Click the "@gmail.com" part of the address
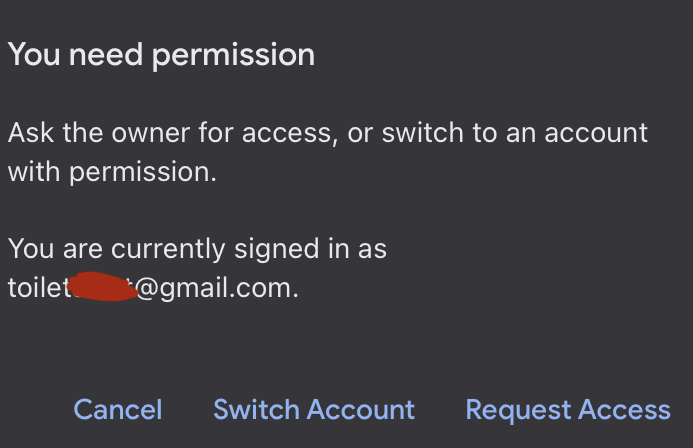 pyautogui.click(x=215, y=288)
